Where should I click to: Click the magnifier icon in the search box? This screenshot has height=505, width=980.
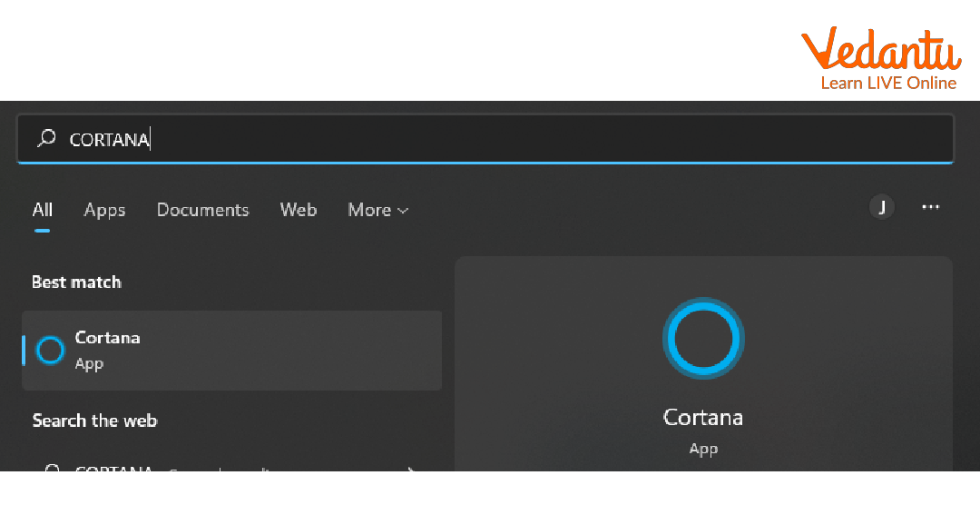pyautogui.click(x=46, y=138)
